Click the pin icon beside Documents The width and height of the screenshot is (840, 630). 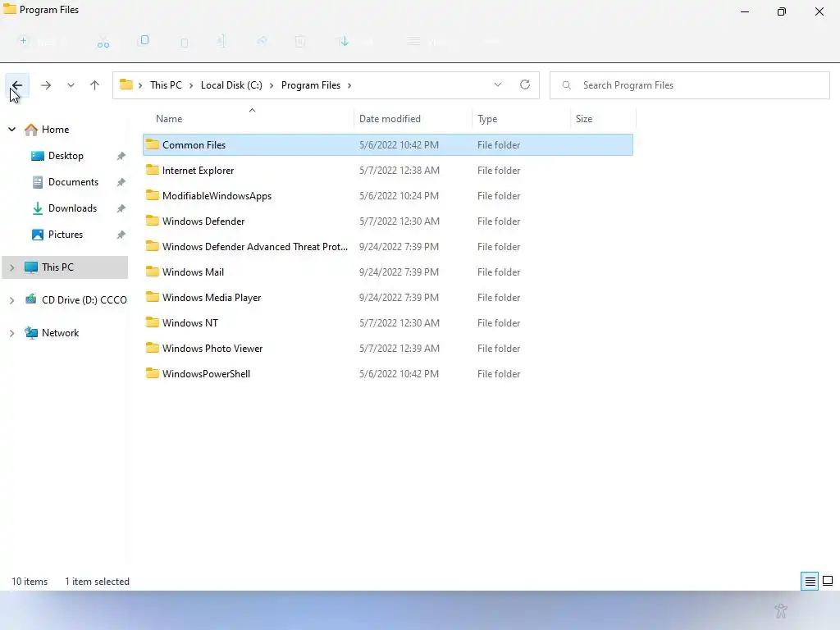(121, 182)
